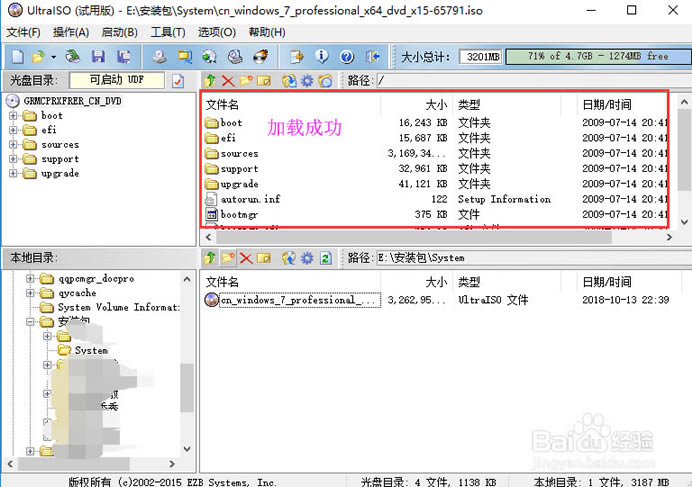This screenshot has width=692, height=487.
Task: Click the 3201MB total size field
Action: coord(481,57)
